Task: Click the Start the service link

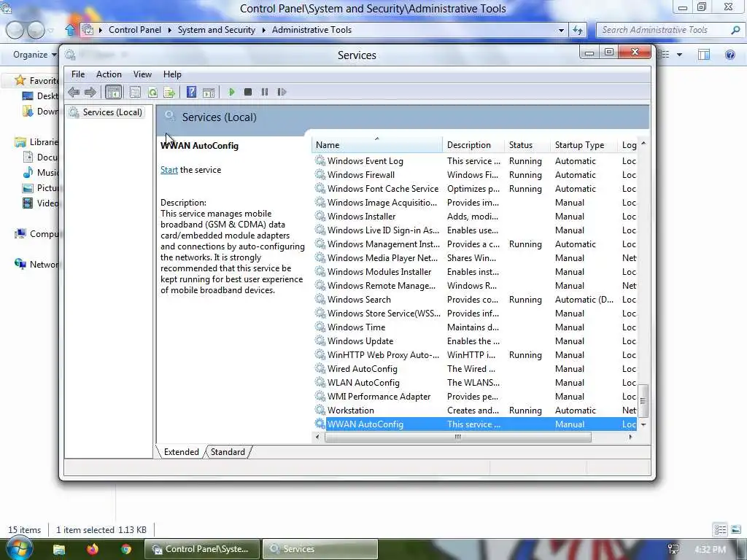Action: (169, 170)
